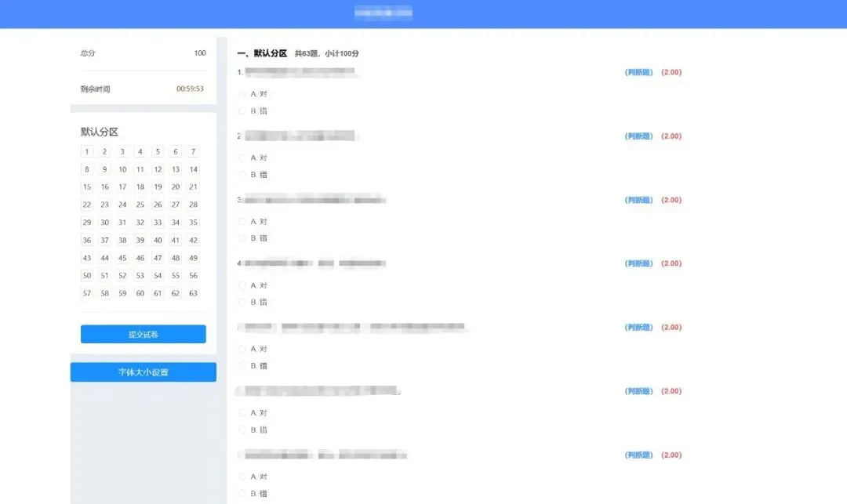Navigate to question 29
This screenshot has height=504, width=847.
pyautogui.click(x=86, y=223)
